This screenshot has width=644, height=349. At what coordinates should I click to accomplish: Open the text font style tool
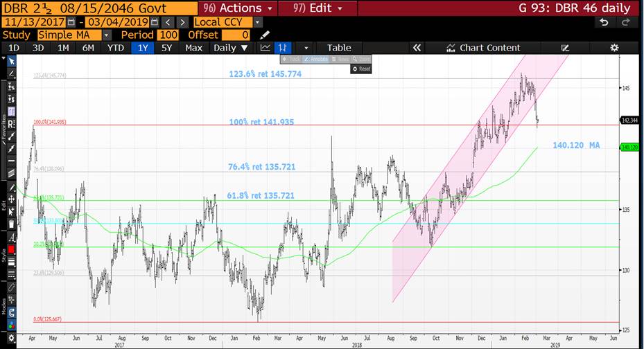(x=12, y=238)
